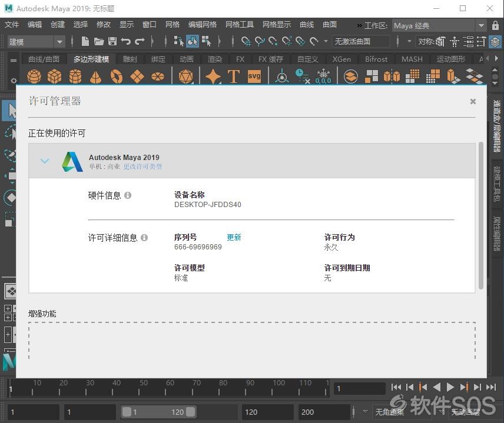Screen dimensions: 504x423
Task: Click the play forwards button
Action: click(450, 387)
